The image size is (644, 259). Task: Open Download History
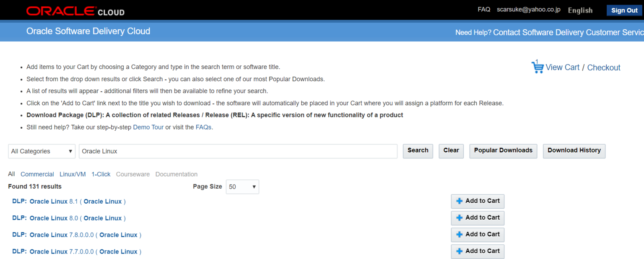[x=574, y=151]
